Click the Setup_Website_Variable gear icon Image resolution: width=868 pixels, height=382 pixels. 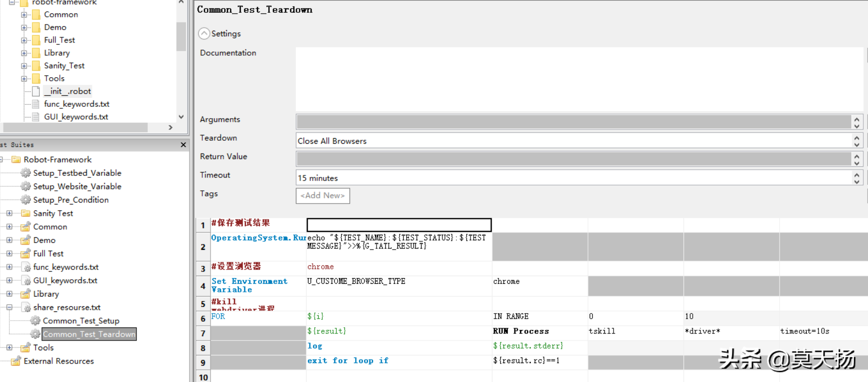point(26,186)
